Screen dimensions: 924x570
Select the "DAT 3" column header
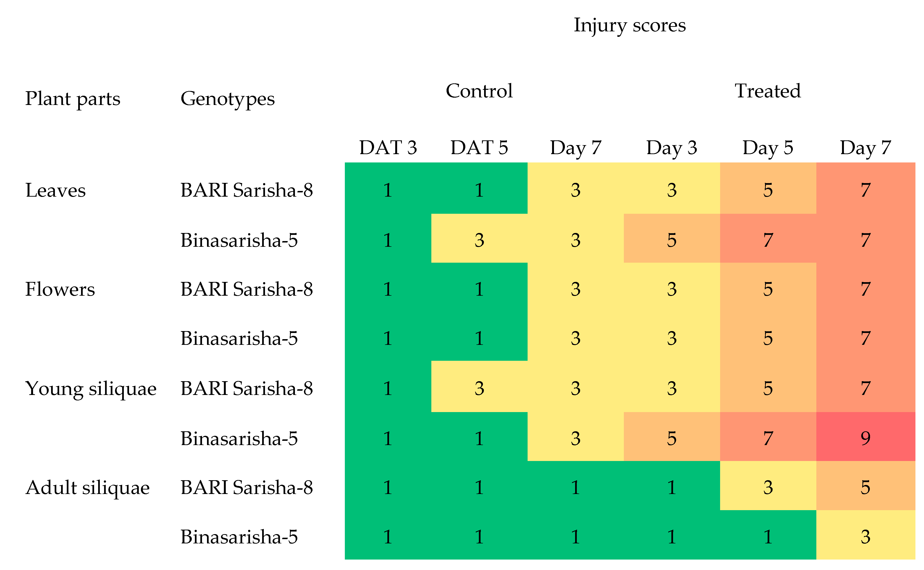tap(388, 148)
